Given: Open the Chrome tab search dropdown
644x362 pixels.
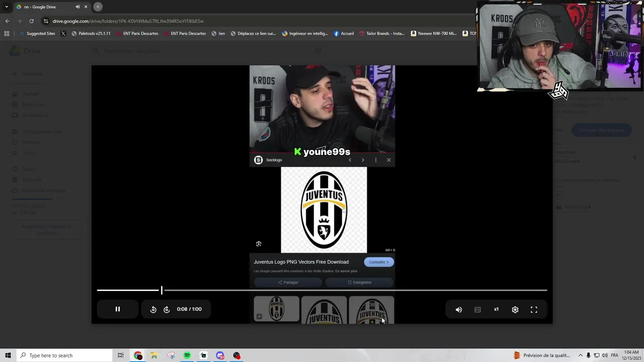Looking at the screenshot, I should pos(7,7).
